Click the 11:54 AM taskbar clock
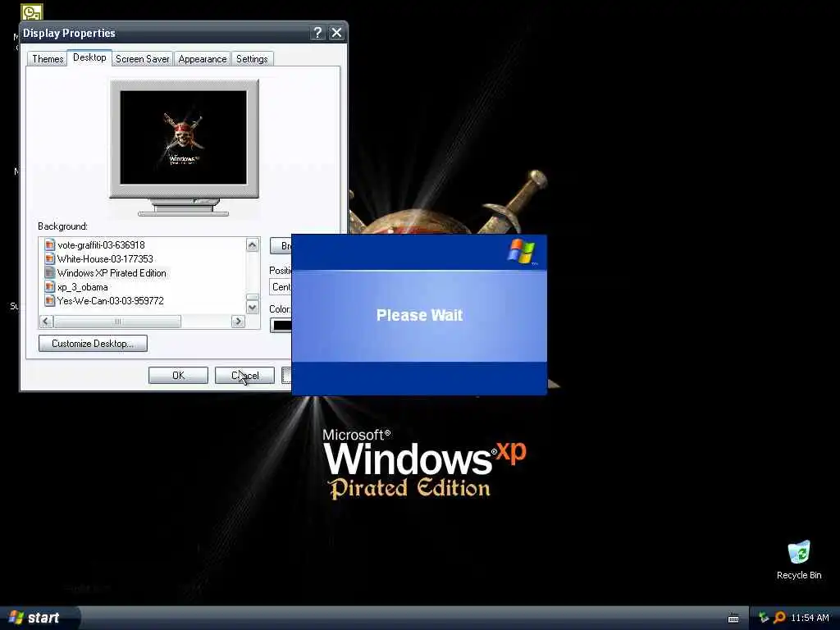 point(810,618)
